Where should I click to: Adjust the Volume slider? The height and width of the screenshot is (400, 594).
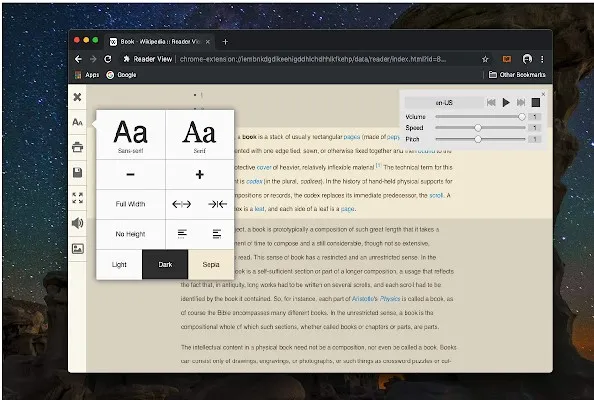point(480,117)
